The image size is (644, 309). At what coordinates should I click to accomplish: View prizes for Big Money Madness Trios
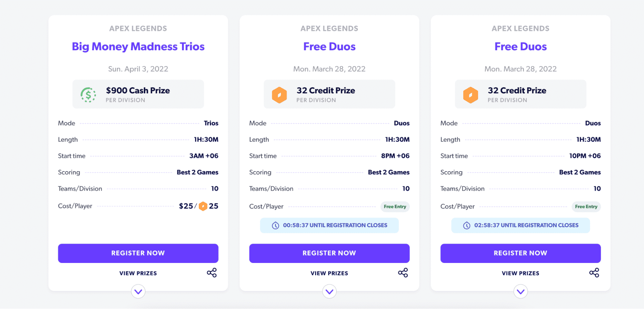pos(138,273)
